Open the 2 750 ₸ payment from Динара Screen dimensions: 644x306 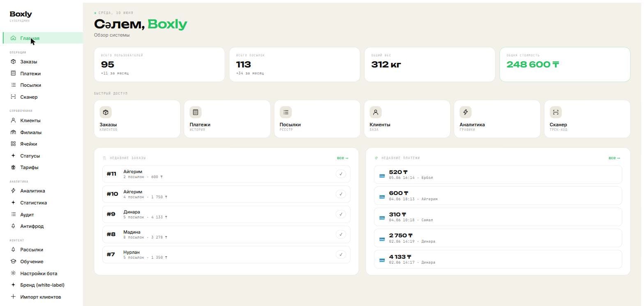(x=498, y=238)
